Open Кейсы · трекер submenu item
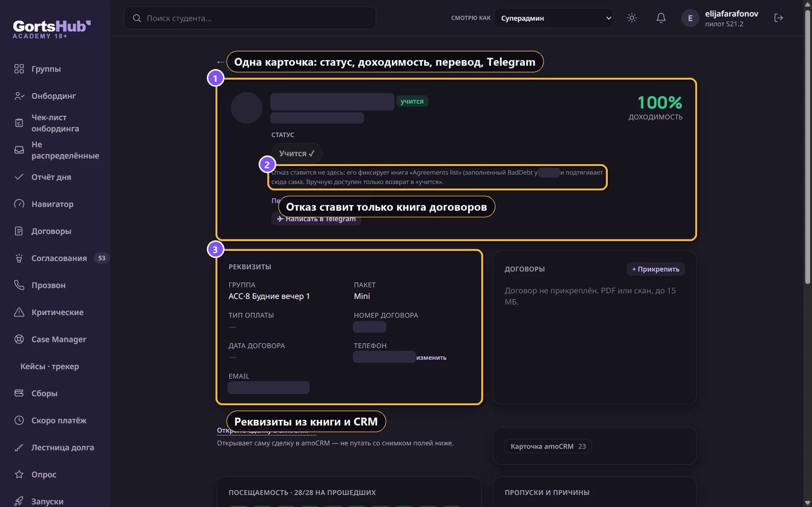 (x=49, y=366)
